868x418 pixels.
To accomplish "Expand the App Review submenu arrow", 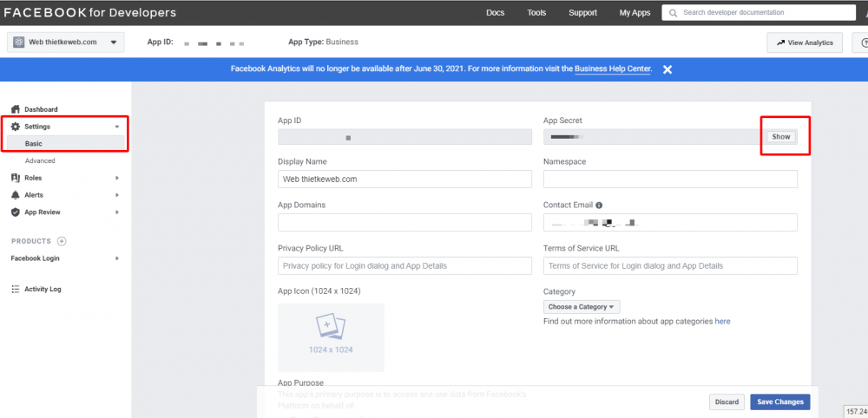I will (117, 212).
